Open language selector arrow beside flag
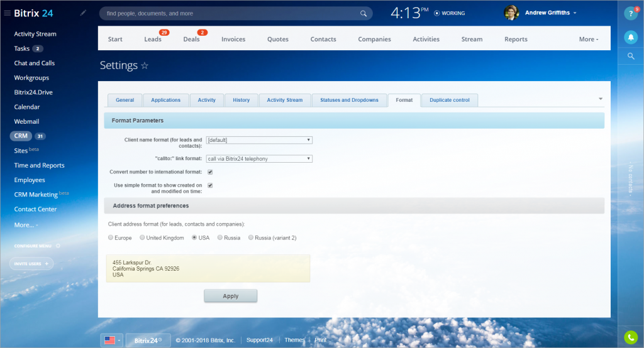Viewport: 644px width, 348px height. (x=119, y=340)
